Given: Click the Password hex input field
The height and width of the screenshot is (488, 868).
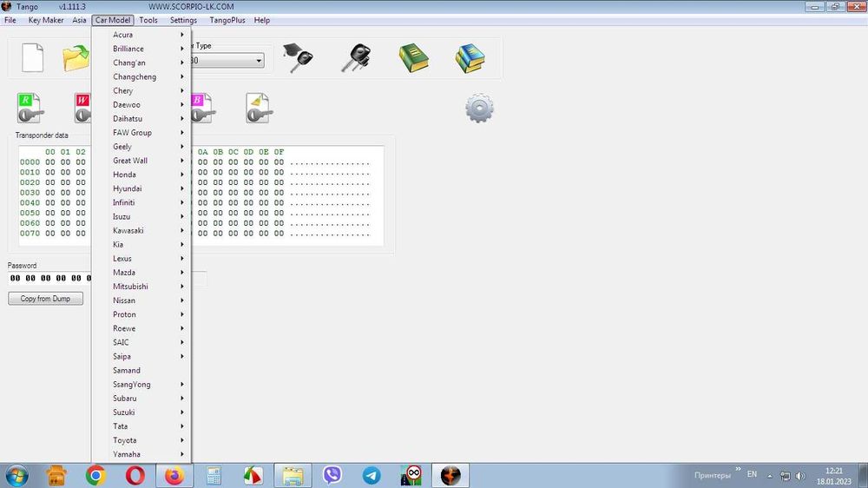Looking at the screenshot, I should [x=49, y=278].
